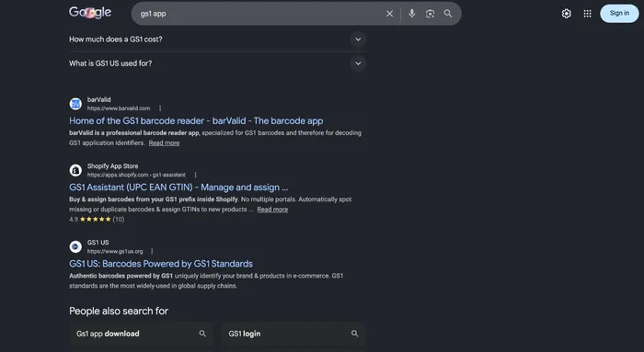Click the 'People also search for' heading
This screenshot has height=352, width=644.
(x=119, y=311)
